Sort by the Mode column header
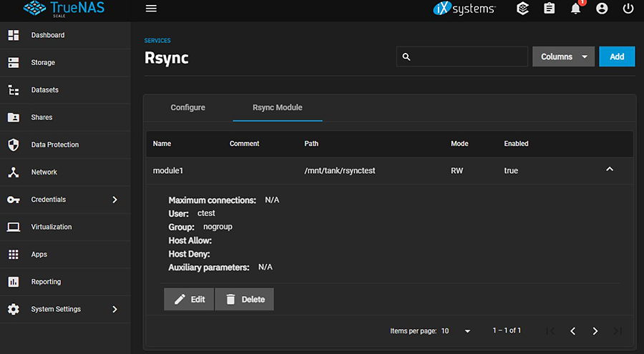This screenshot has width=644, height=354. coord(459,144)
